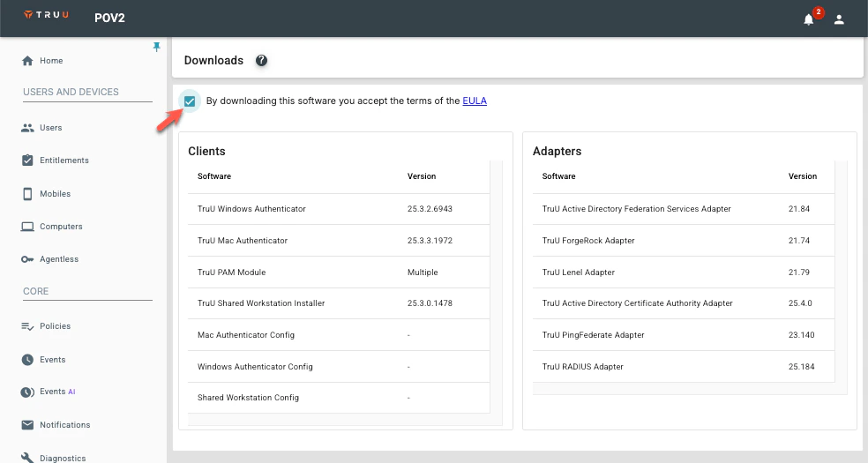The image size is (868, 463).
Task: Click version 23.140 cell
Action: click(802, 334)
